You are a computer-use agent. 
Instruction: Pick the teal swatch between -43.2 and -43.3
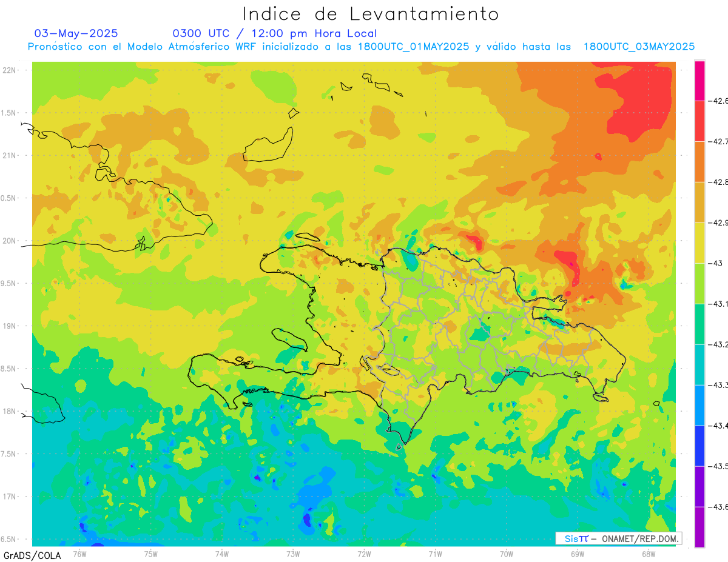699,364
